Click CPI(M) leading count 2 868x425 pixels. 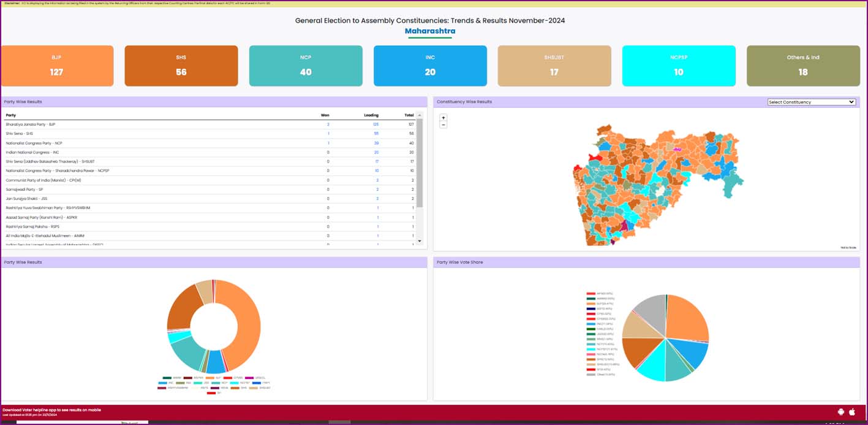[377, 180]
